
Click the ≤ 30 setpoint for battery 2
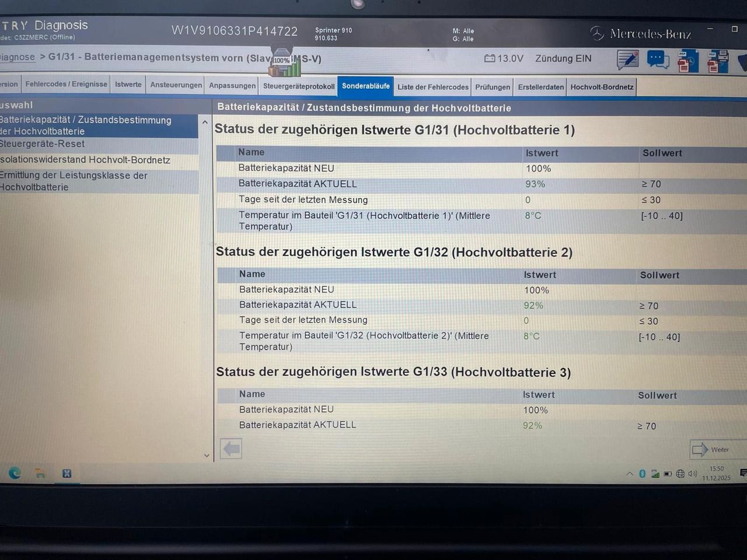tap(649, 321)
